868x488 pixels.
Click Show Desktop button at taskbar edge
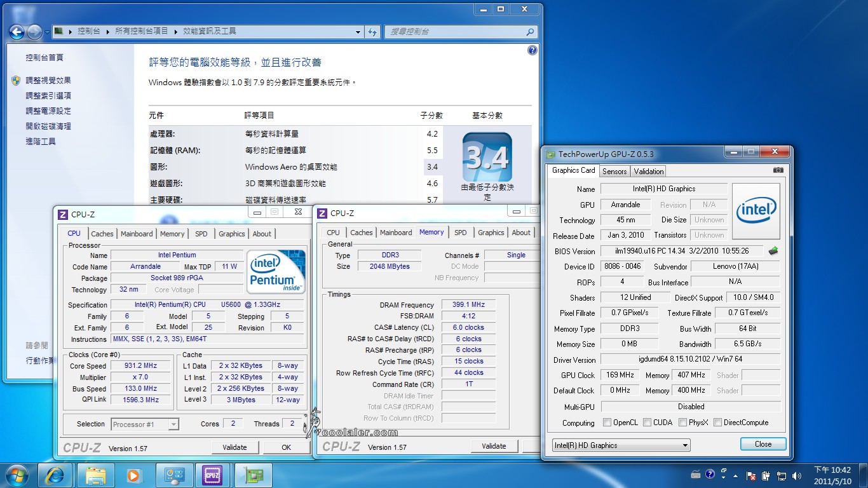(864, 475)
